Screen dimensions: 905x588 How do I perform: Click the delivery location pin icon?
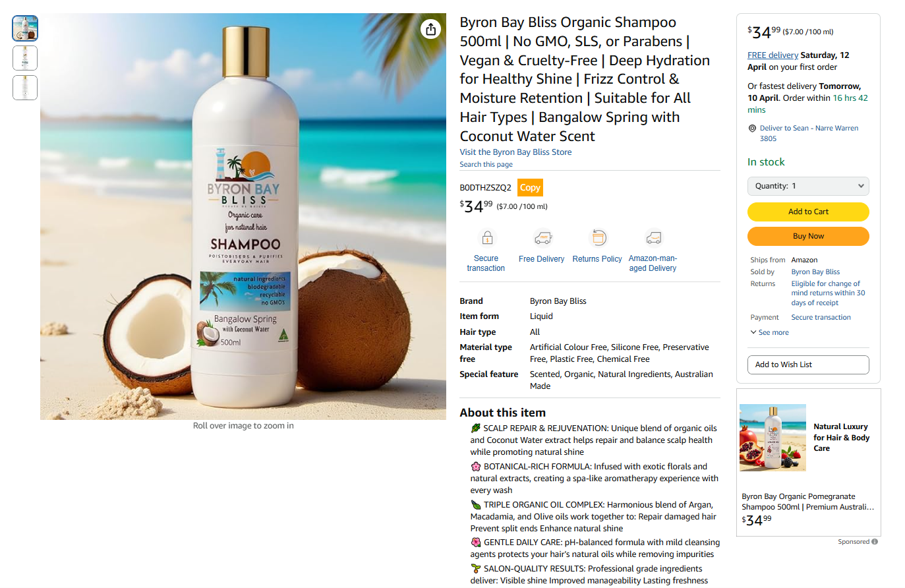(x=752, y=129)
